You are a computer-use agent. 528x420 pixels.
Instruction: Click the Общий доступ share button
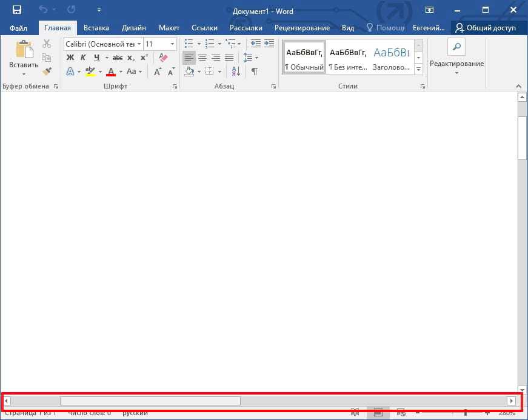486,28
